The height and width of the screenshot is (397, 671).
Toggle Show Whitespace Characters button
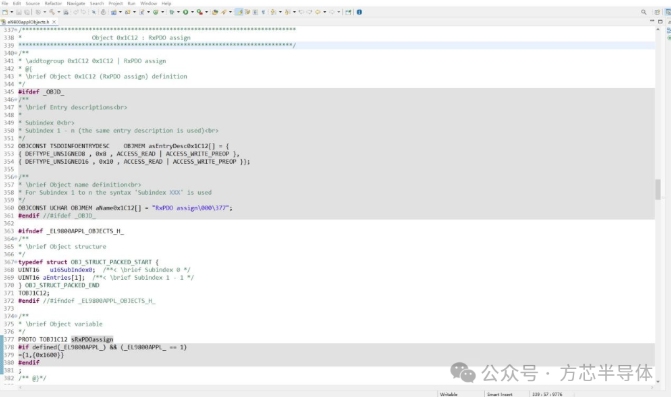(263, 12)
